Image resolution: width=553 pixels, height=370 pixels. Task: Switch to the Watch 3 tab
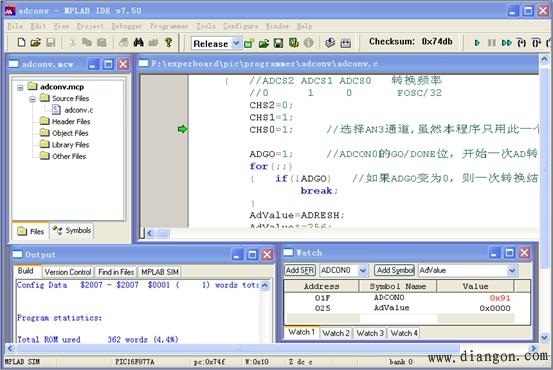click(x=370, y=333)
